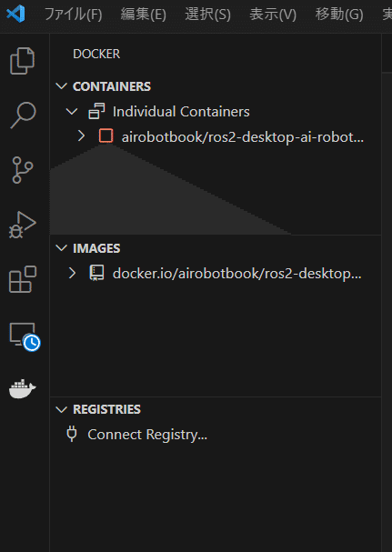Collapse the REGISTRIES section
Image resolution: width=392 pixels, height=552 pixels.
pos(62,409)
